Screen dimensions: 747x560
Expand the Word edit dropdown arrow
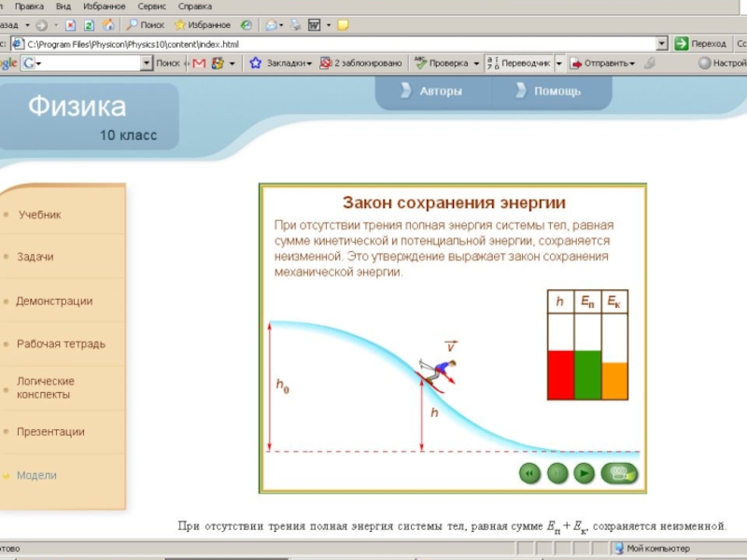point(329,25)
